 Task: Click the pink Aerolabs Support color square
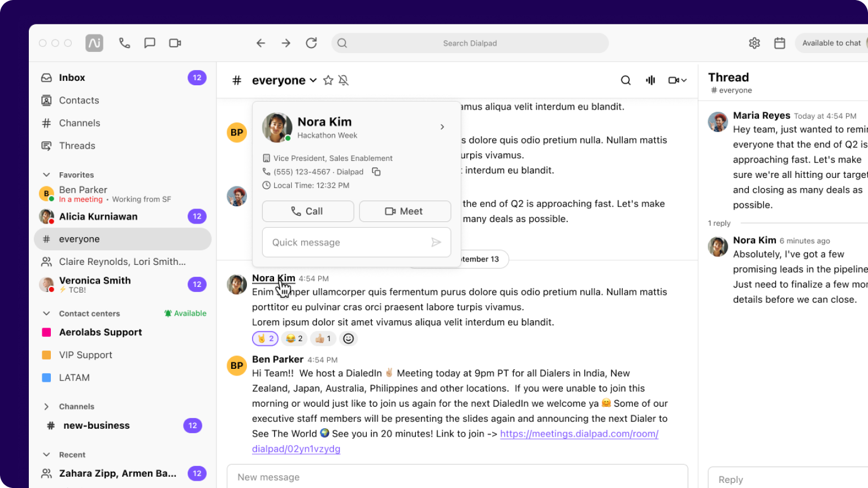click(x=46, y=332)
